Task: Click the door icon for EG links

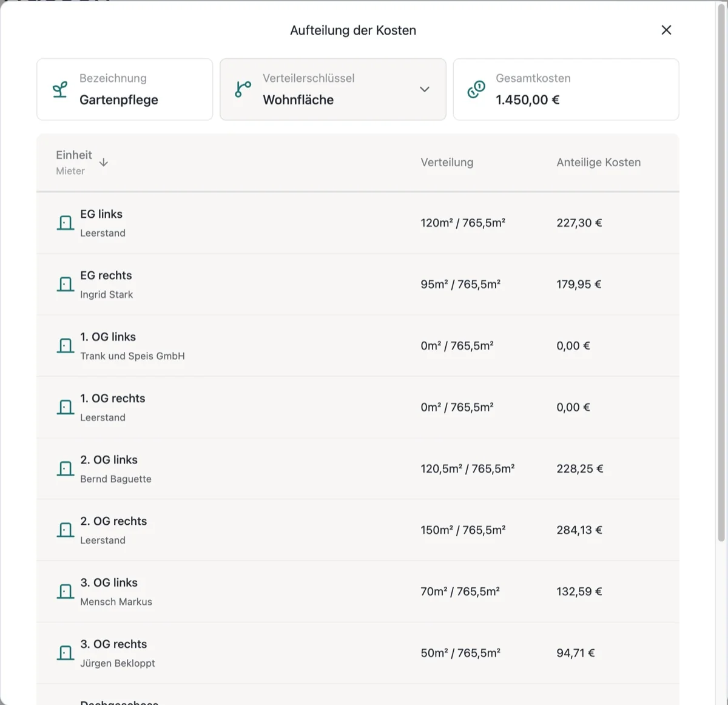Action: point(66,223)
